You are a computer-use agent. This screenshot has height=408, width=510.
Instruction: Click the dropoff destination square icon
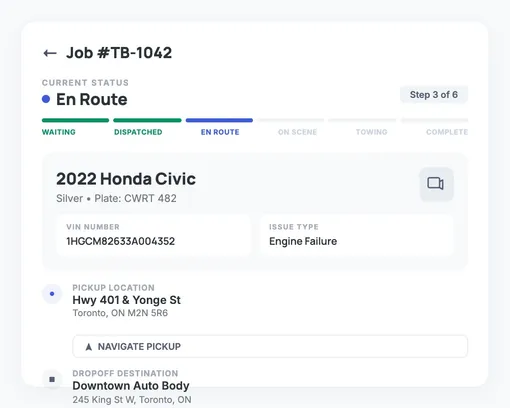tap(52, 379)
